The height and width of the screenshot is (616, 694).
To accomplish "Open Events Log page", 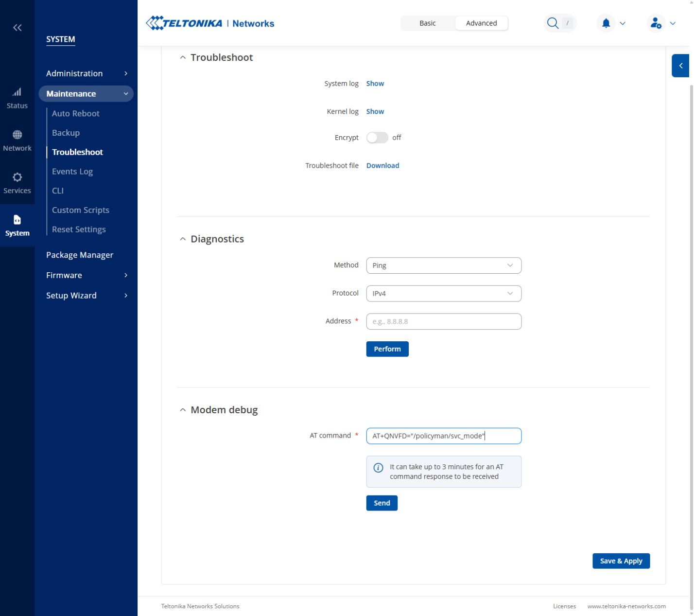I will pos(72,172).
